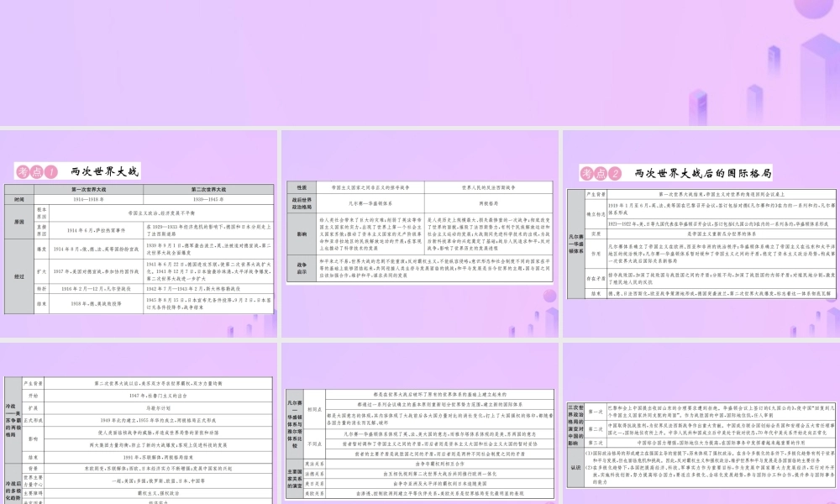This screenshot has width=840, height=504.
Task: Click row label 性质
Action: click(302, 187)
